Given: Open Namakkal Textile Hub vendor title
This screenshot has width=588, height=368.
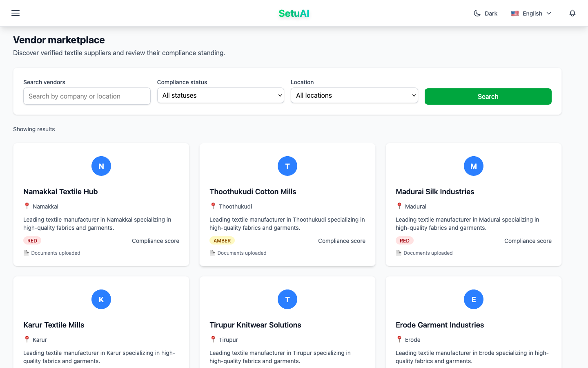Looking at the screenshot, I should coord(60,192).
